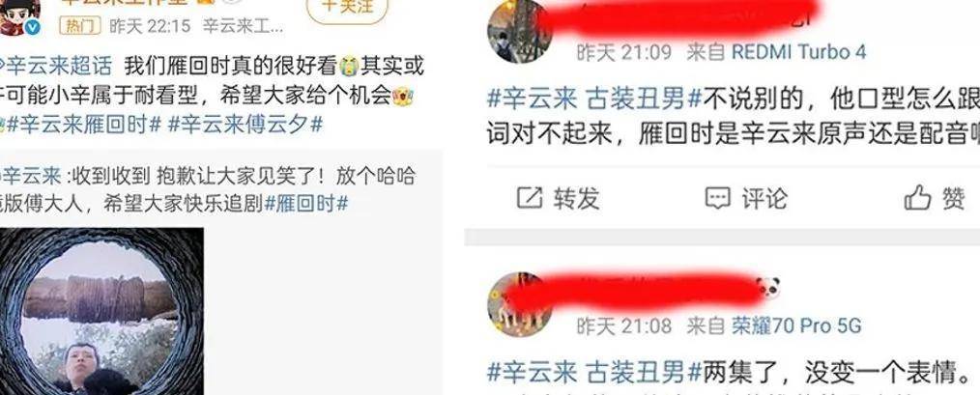Tap the 赞 thumbs-up icon

[918, 198]
